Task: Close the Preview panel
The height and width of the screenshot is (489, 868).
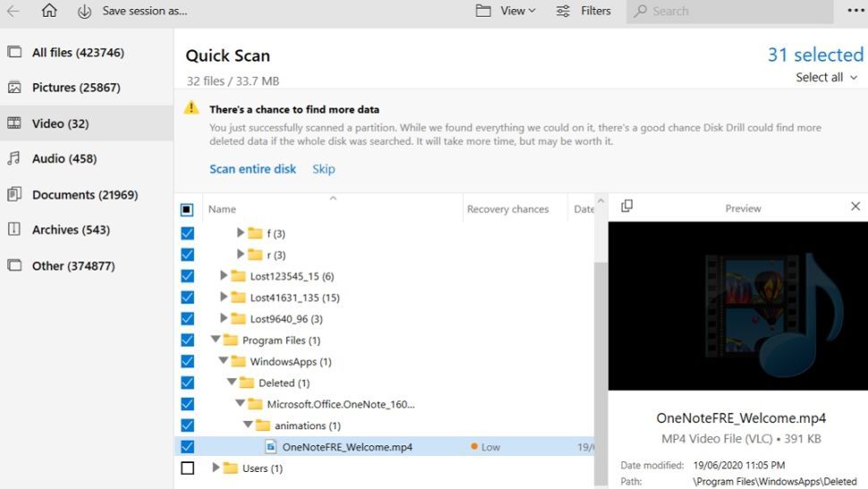Action: (855, 206)
